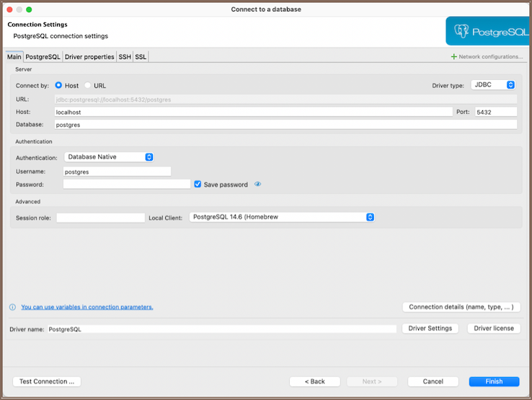
Task: Click the Network configurations link text
Action: [491, 57]
